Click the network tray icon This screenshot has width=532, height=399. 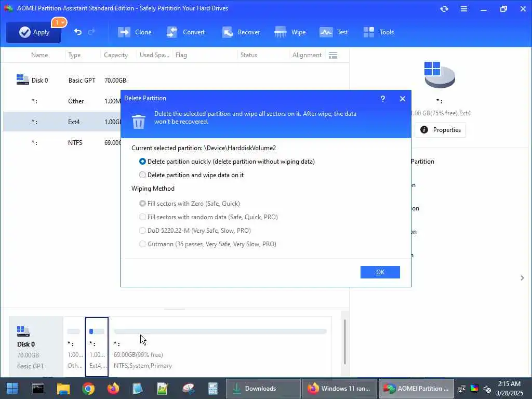461,389
